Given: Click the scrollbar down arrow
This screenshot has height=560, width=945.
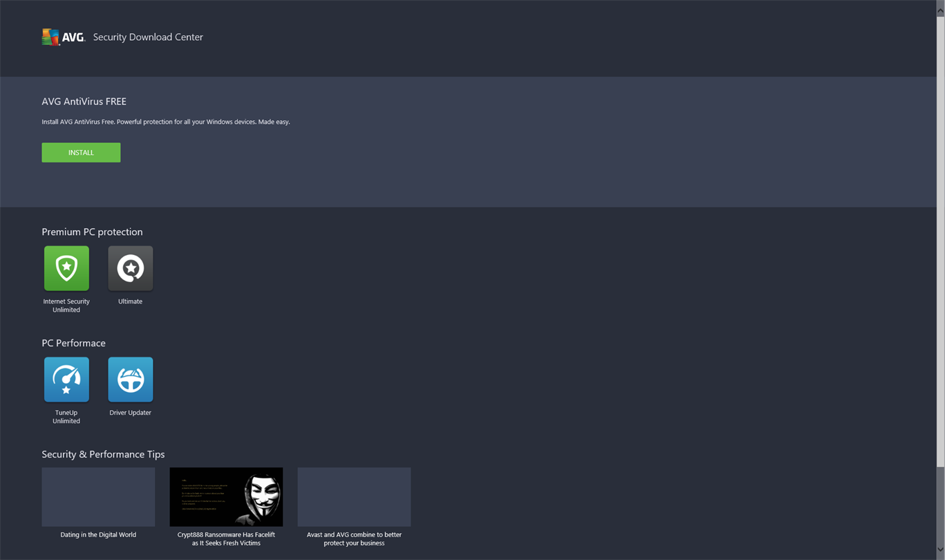Looking at the screenshot, I should tap(940, 550).
